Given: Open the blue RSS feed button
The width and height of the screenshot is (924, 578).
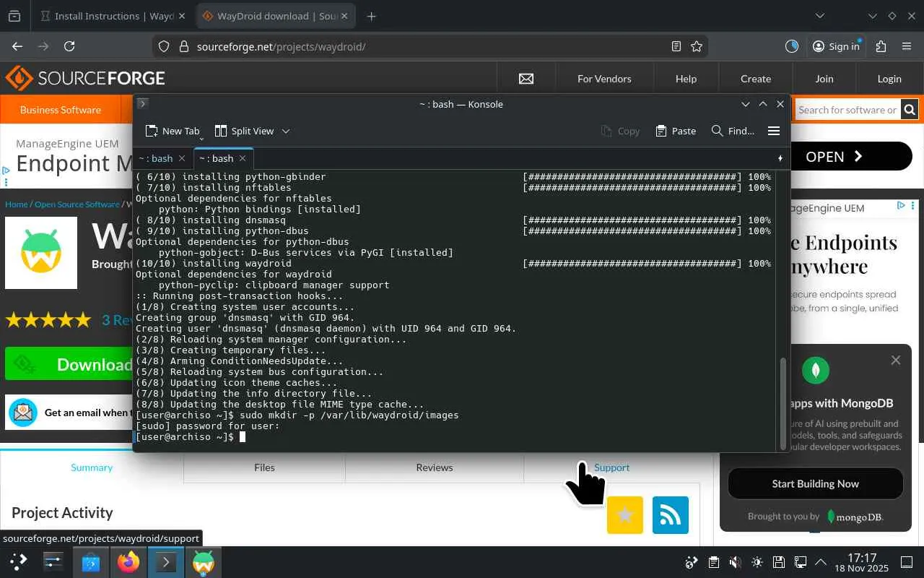Looking at the screenshot, I should click(x=671, y=515).
